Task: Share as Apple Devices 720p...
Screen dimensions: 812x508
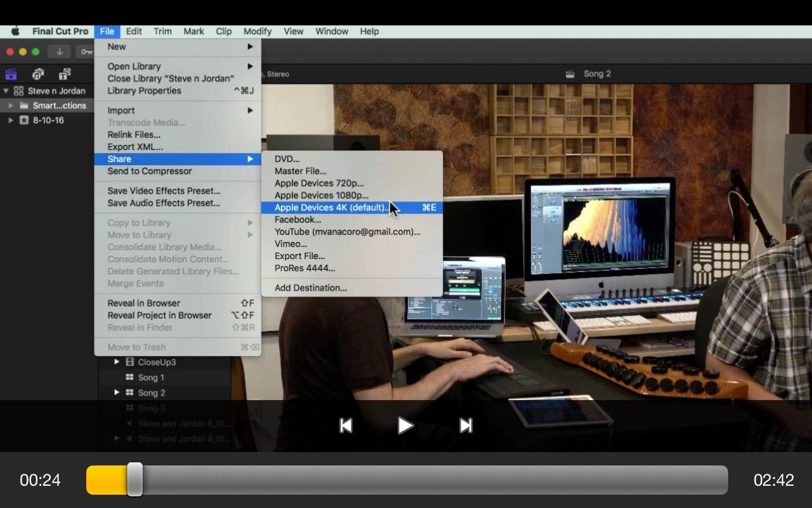Action: pyautogui.click(x=352, y=183)
